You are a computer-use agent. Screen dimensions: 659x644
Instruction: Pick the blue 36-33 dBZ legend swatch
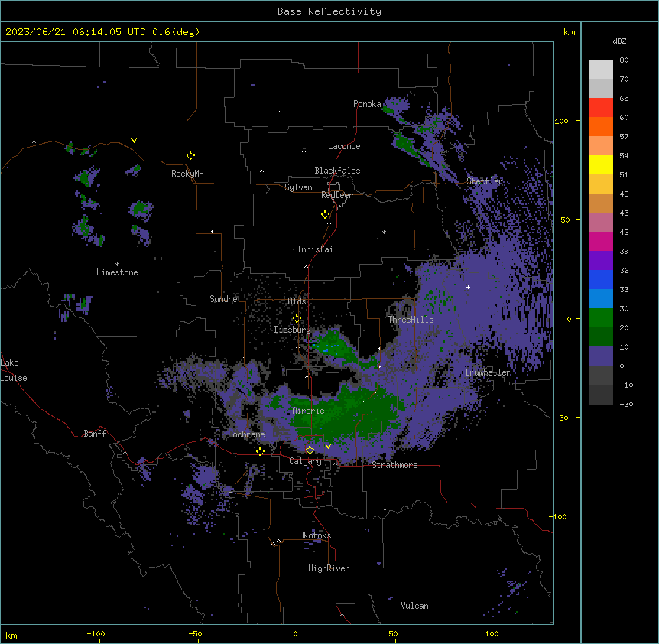tap(601, 279)
